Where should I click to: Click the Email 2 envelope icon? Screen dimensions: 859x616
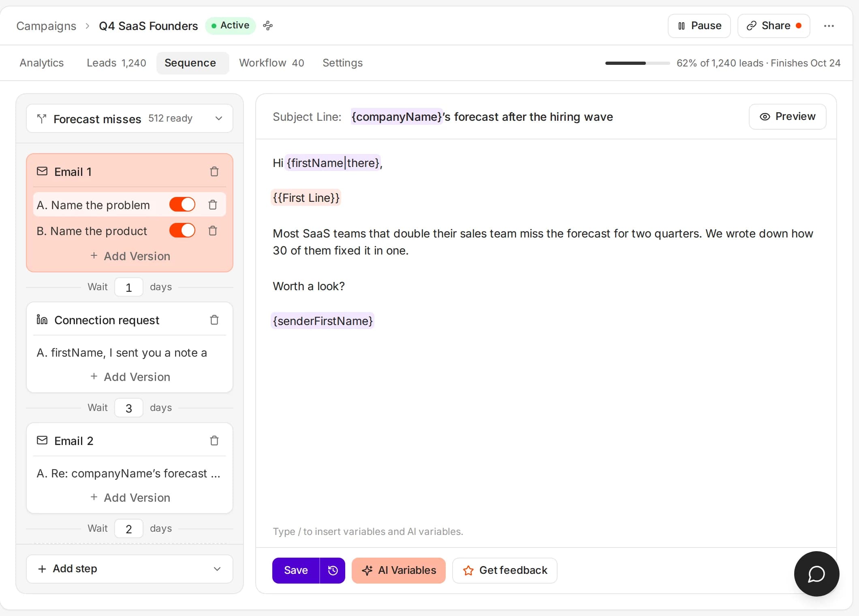(x=42, y=440)
